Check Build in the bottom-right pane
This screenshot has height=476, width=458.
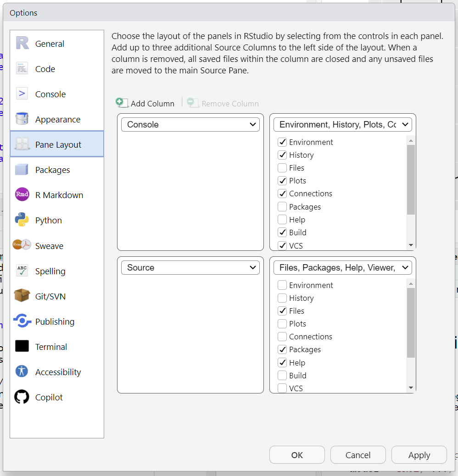click(x=282, y=375)
